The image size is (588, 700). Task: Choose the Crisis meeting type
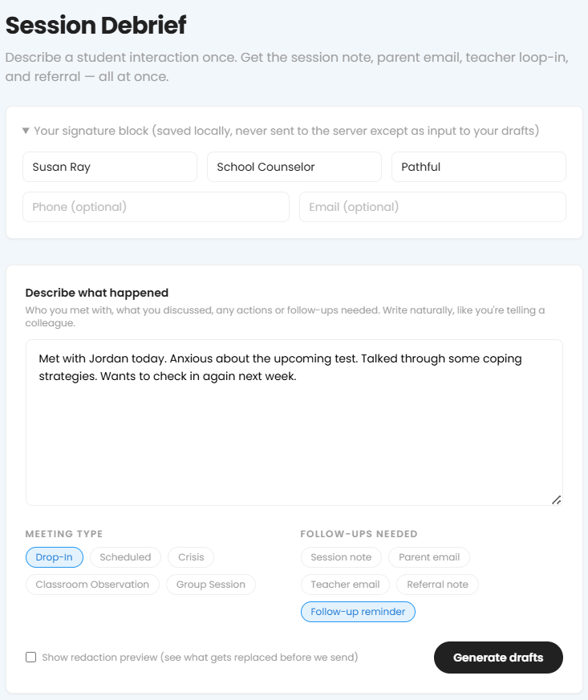tap(191, 557)
